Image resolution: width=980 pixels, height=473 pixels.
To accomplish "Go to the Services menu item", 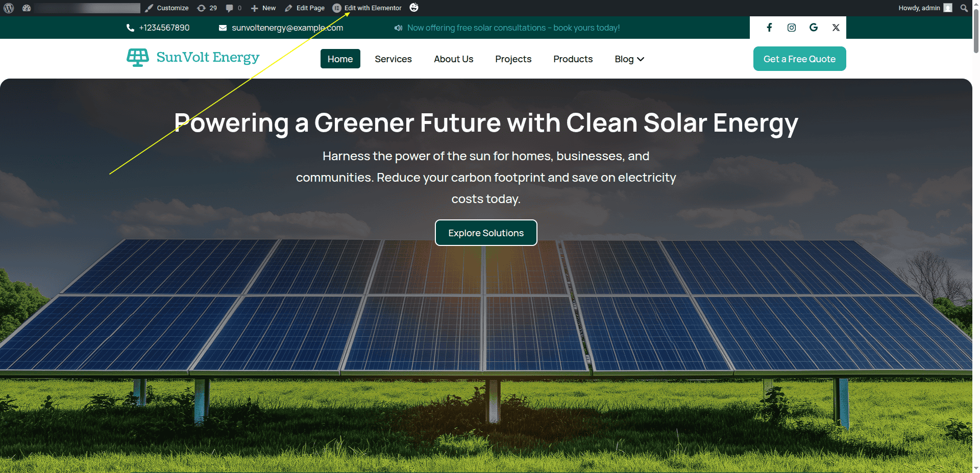I will (x=393, y=59).
